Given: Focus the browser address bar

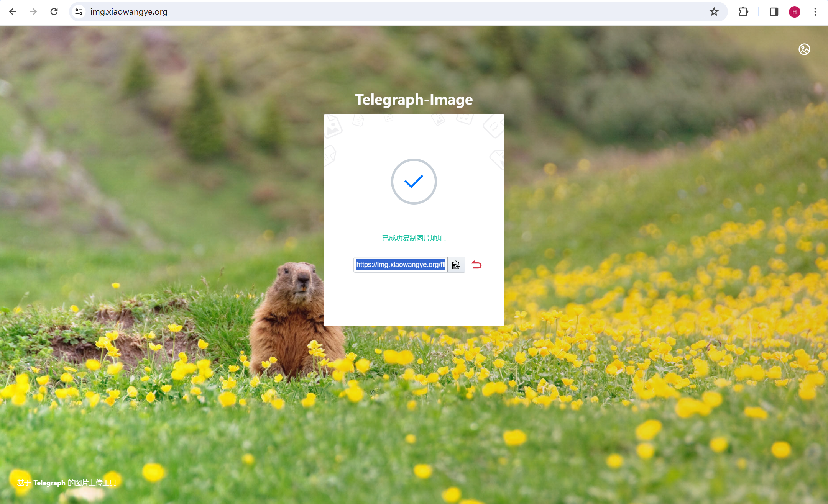Looking at the screenshot, I should tap(345, 12).
